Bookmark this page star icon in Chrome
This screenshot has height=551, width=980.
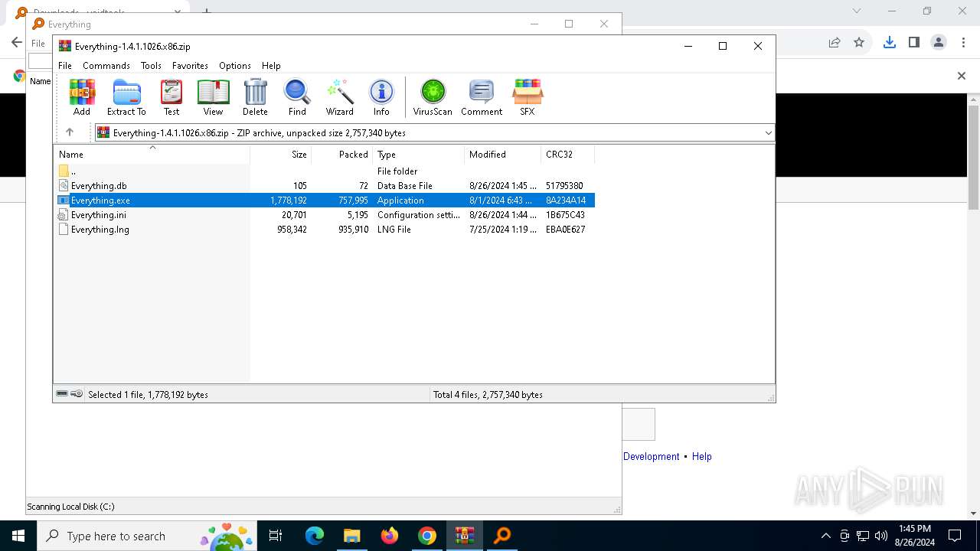coord(859,42)
